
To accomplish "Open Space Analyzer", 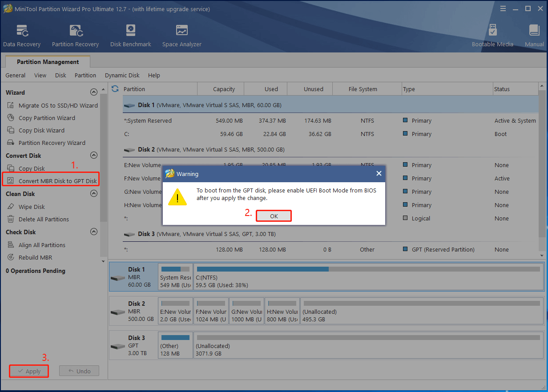I will (181, 36).
